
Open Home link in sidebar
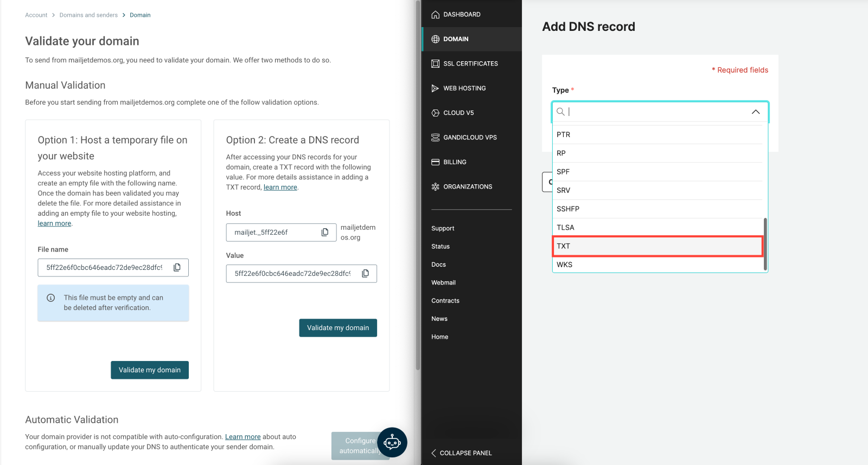click(440, 337)
